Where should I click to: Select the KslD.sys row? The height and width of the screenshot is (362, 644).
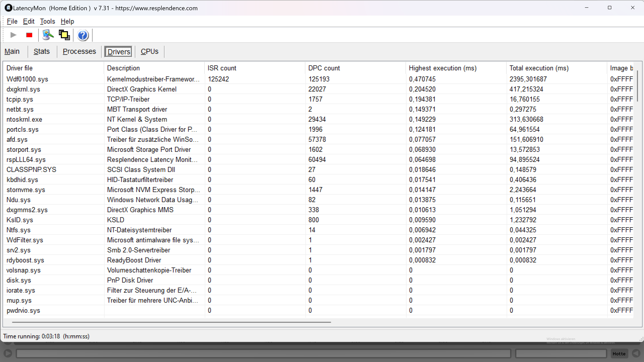(x=318, y=220)
